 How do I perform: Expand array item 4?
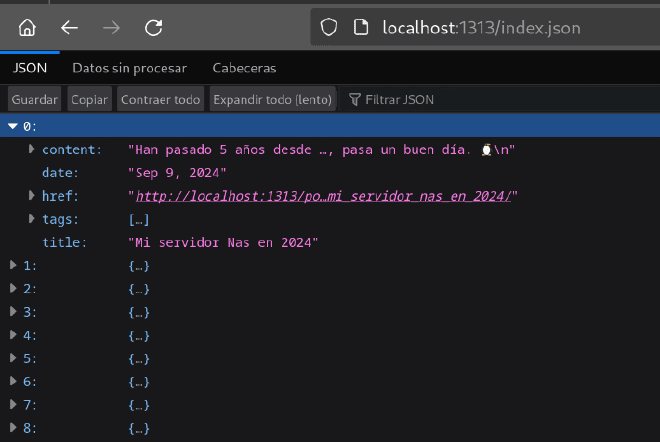pyautogui.click(x=13, y=335)
